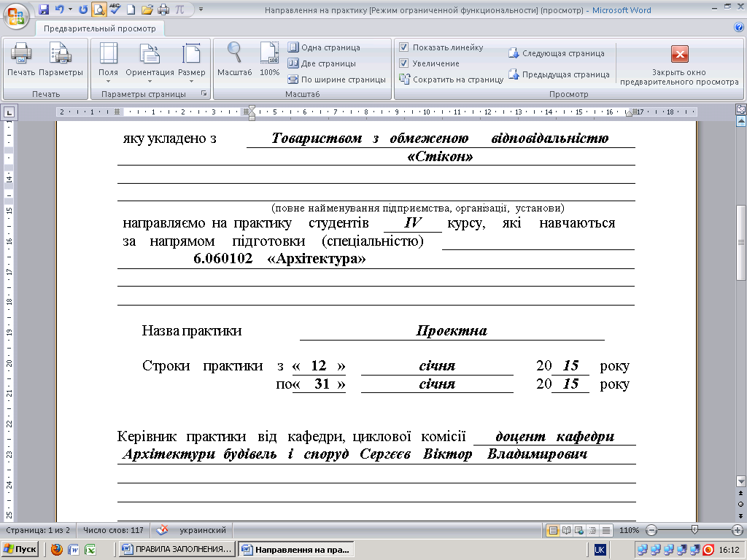Switch to Full Screen Reading view
Viewport: 747px width, 560px height.
tap(566, 530)
